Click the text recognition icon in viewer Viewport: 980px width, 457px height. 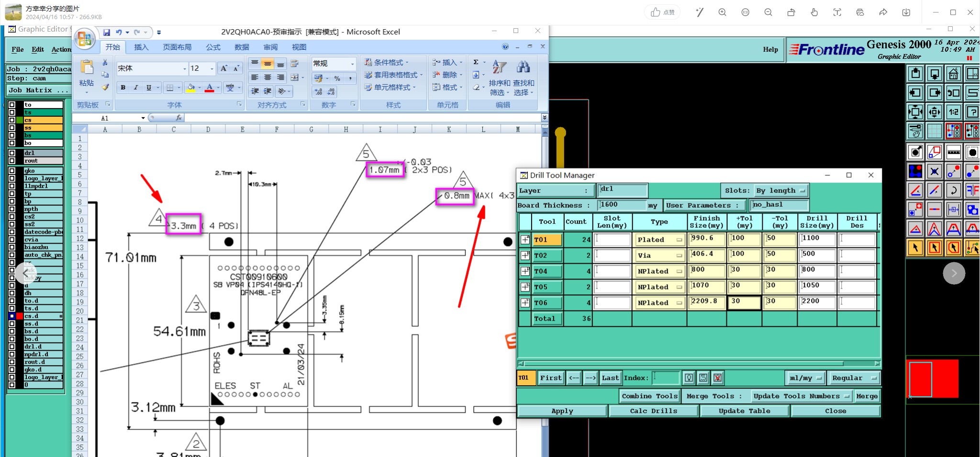coord(837,12)
